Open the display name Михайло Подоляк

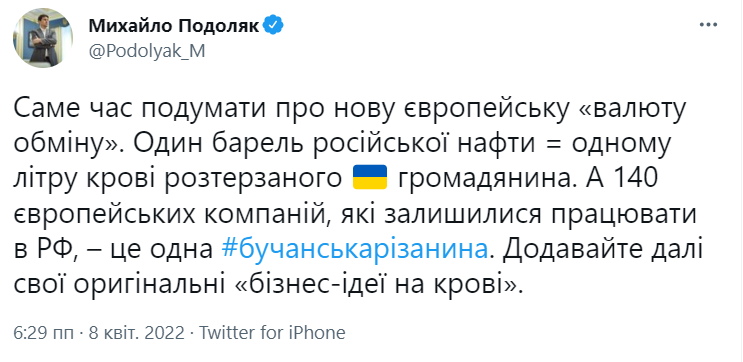[173, 27]
